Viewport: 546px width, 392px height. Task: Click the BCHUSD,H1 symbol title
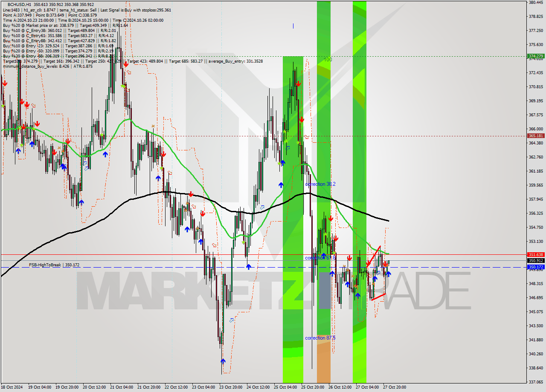(19, 4)
